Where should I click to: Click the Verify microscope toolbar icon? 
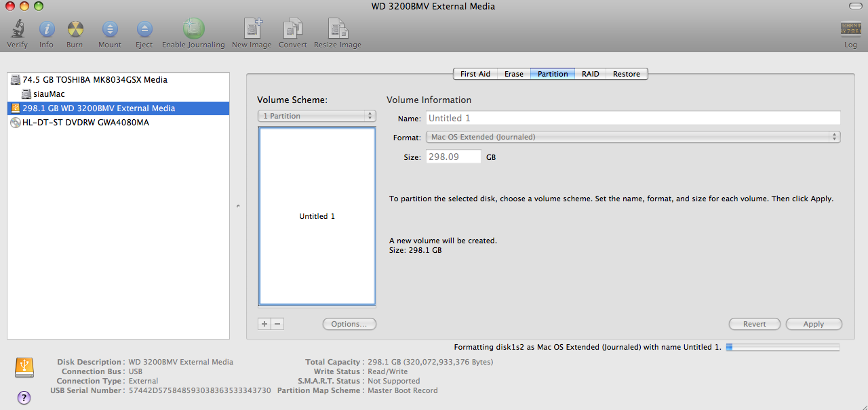click(x=17, y=29)
